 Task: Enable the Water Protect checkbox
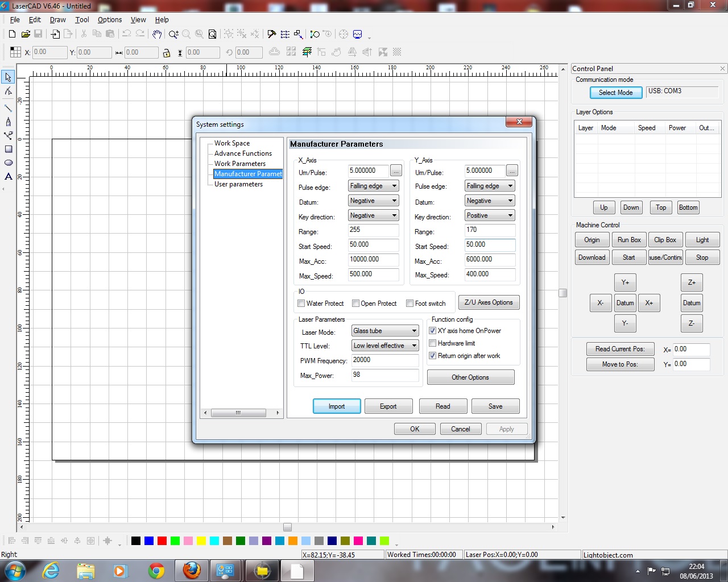pos(301,304)
